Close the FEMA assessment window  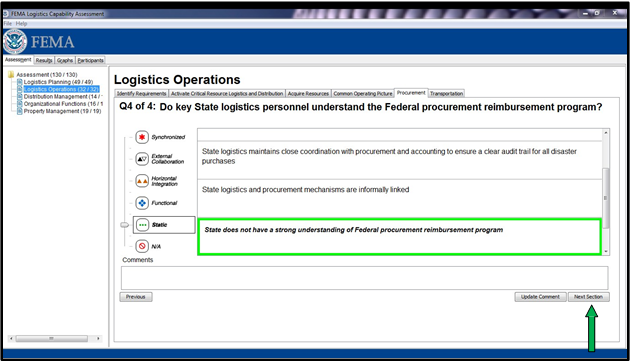(x=615, y=13)
